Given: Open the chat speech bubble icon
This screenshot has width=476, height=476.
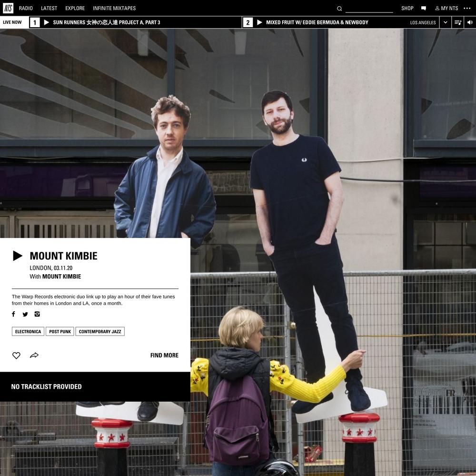Looking at the screenshot, I should 424,8.
